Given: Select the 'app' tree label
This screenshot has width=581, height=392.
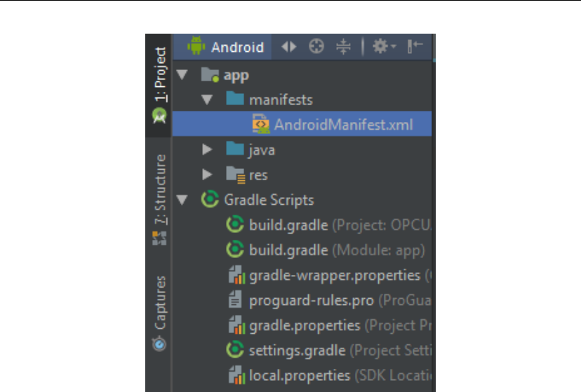Looking at the screenshot, I should 236,76.
